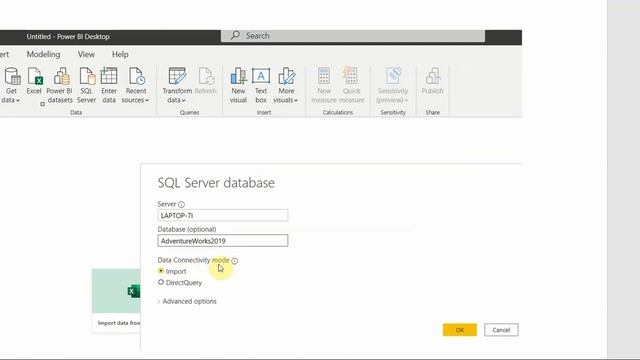The image size is (640, 360).
Task: Open Power BI datasets source
Action: pyautogui.click(x=60, y=85)
